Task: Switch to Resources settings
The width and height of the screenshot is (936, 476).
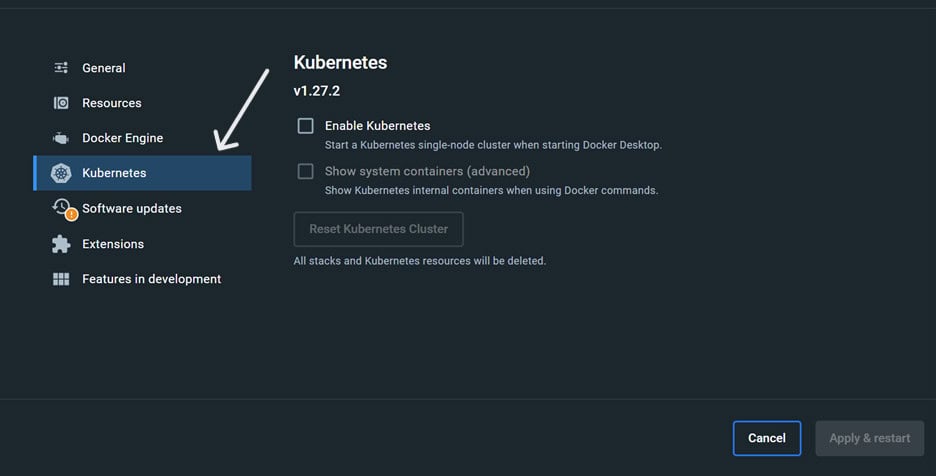Action: pyautogui.click(x=112, y=103)
